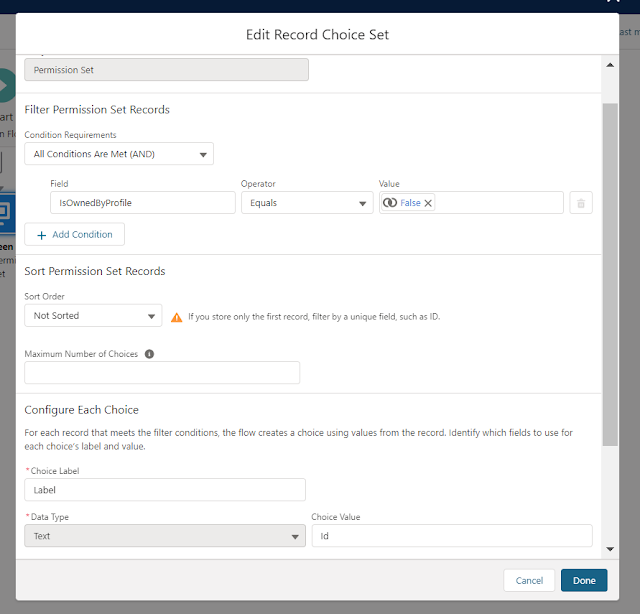Click the Maximum Number of Choices field
640x614 pixels.
click(x=162, y=373)
